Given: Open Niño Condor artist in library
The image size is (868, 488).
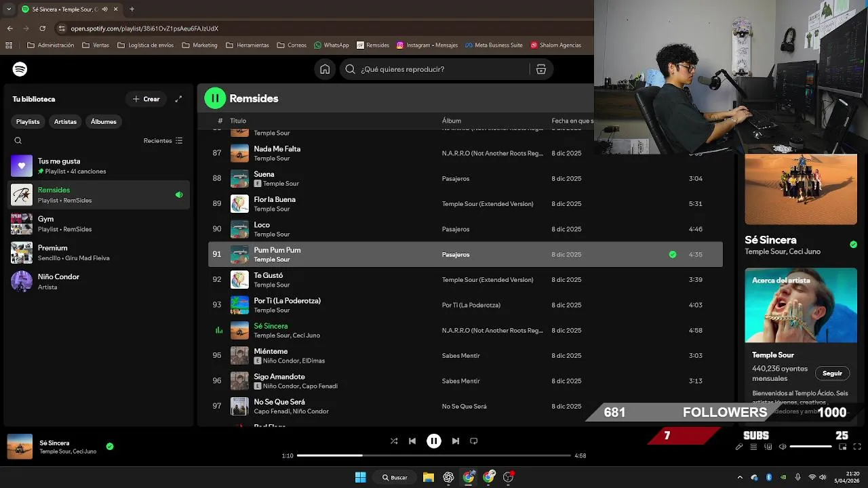Looking at the screenshot, I should tap(98, 281).
